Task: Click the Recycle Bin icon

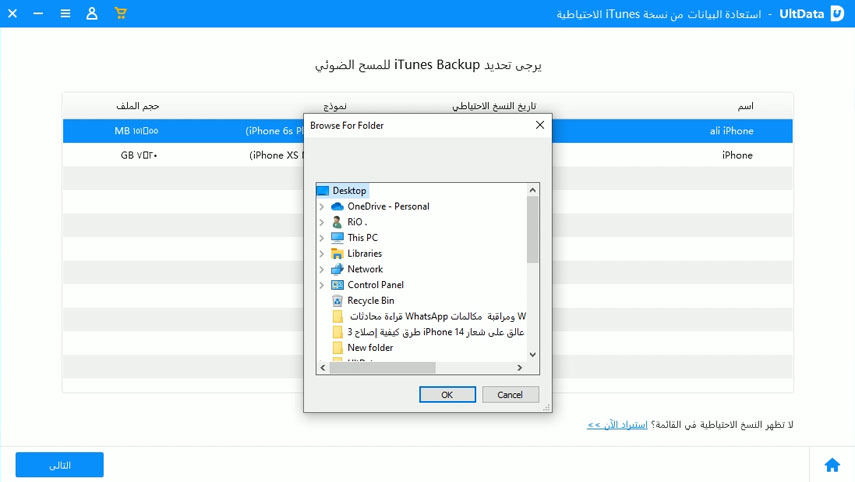Action: click(x=338, y=300)
